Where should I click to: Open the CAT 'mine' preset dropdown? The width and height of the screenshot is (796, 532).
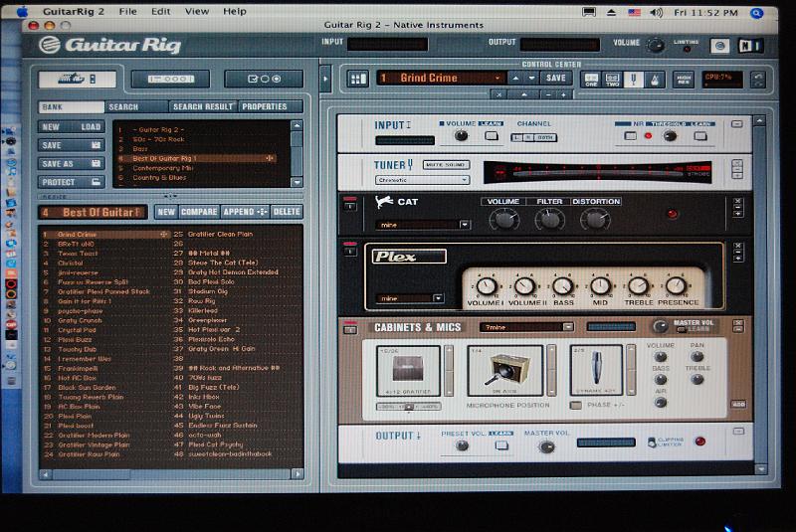(x=465, y=224)
